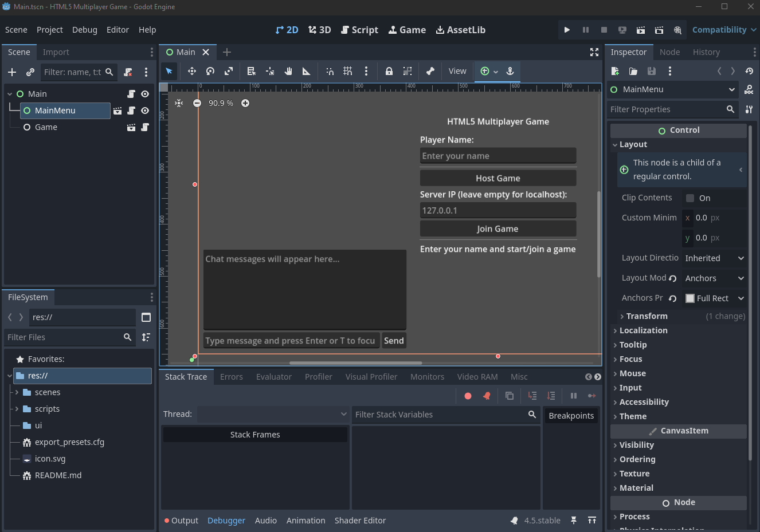The height and width of the screenshot is (532, 760).
Task: Lock the selected node
Action: pyautogui.click(x=389, y=71)
